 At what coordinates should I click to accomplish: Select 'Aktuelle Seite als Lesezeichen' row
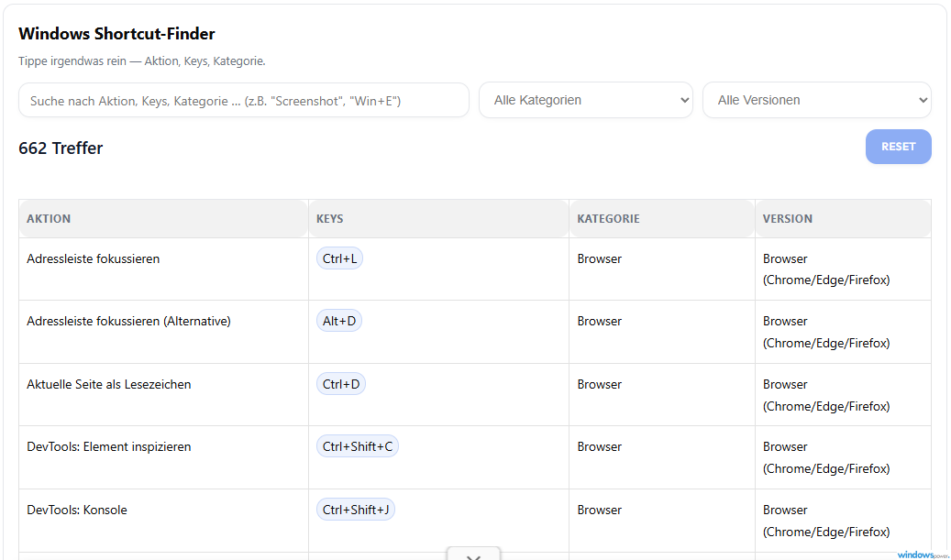click(x=109, y=384)
